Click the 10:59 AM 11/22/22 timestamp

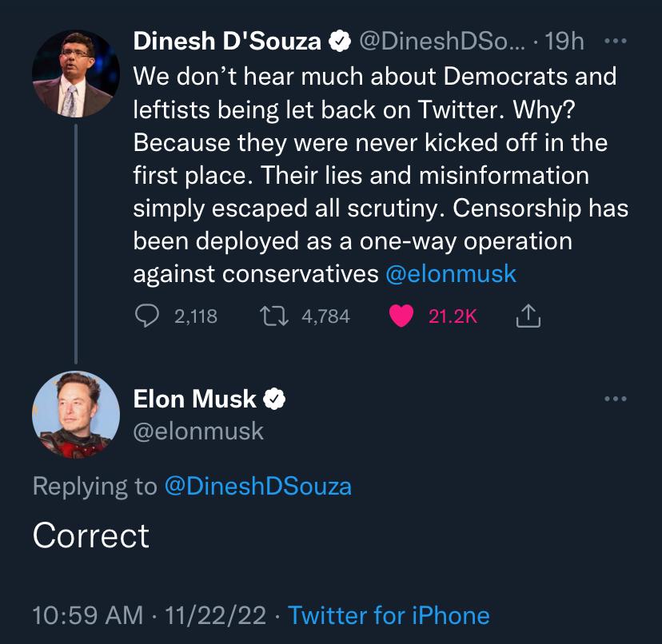[149, 615]
